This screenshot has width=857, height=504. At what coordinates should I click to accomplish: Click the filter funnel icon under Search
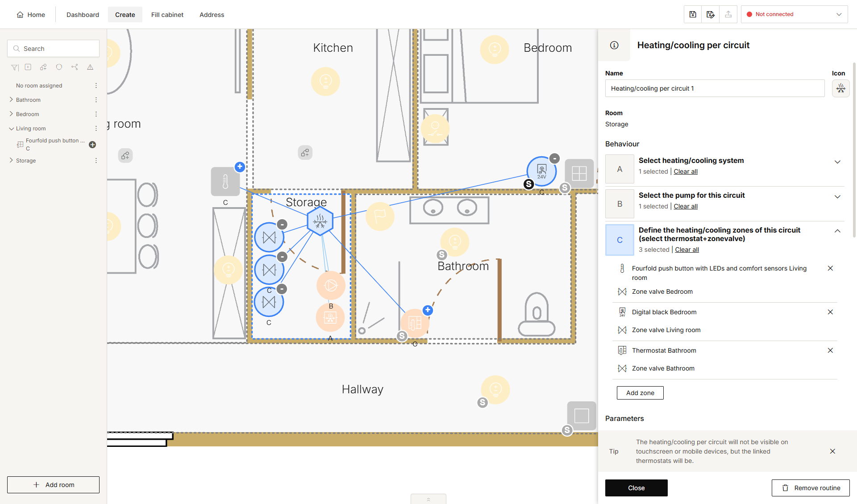tap(15, 67)
